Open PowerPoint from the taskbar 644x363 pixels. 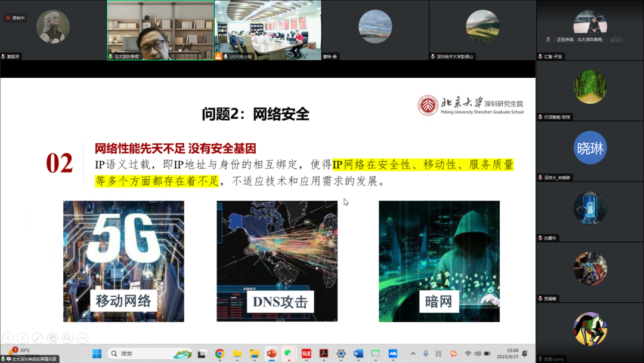(271, 353)
